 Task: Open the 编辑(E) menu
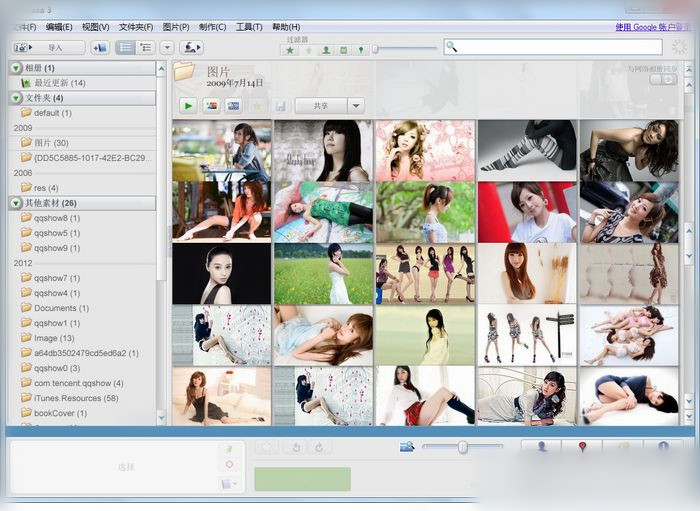pos(59,27)
